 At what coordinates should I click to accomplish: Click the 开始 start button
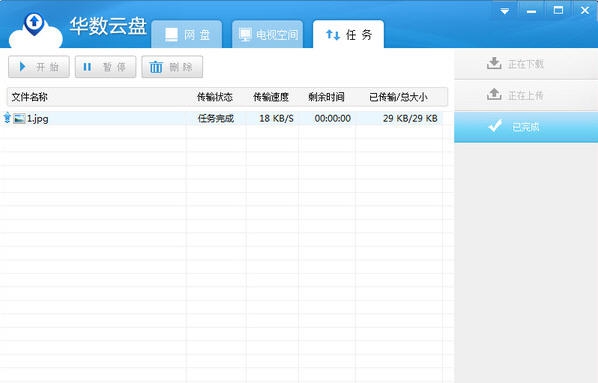[39, 67]
